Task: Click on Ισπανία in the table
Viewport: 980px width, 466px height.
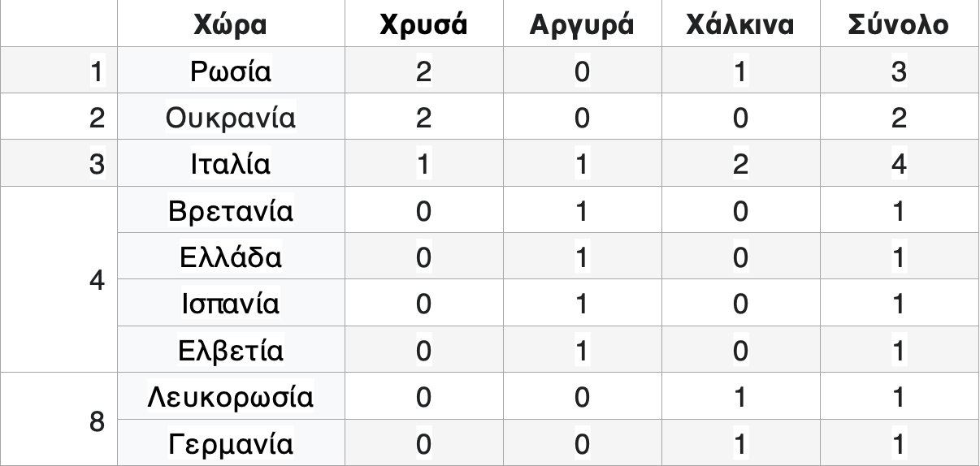Action: coord(230,304)
